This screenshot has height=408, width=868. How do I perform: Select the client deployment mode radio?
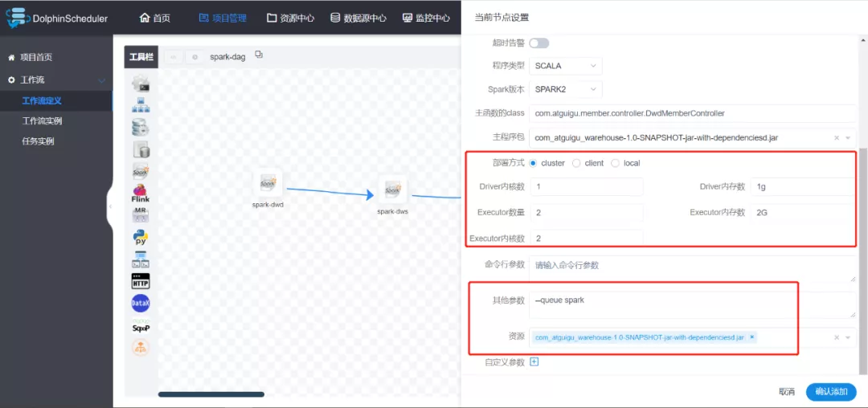point(576,163)
